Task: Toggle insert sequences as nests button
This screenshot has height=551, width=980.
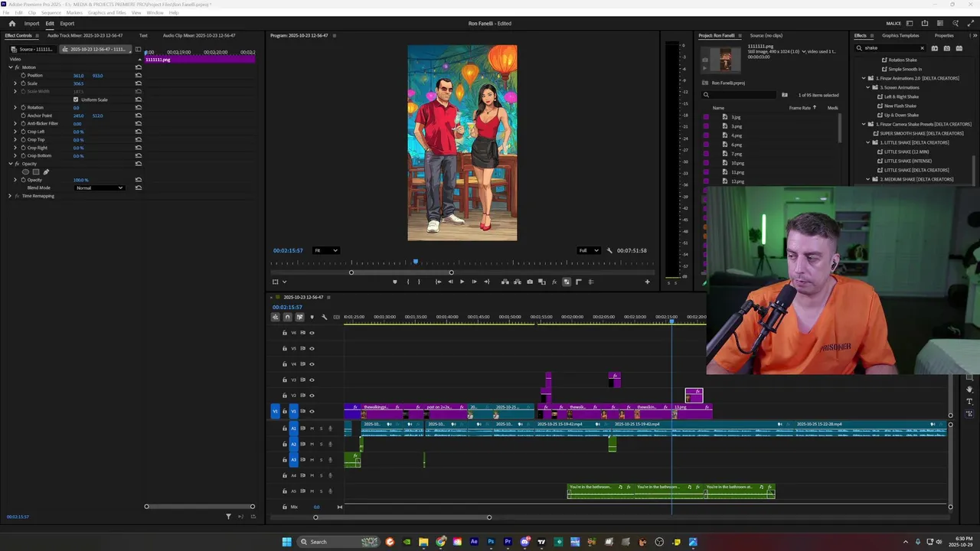Action: [x=276, y=317]
